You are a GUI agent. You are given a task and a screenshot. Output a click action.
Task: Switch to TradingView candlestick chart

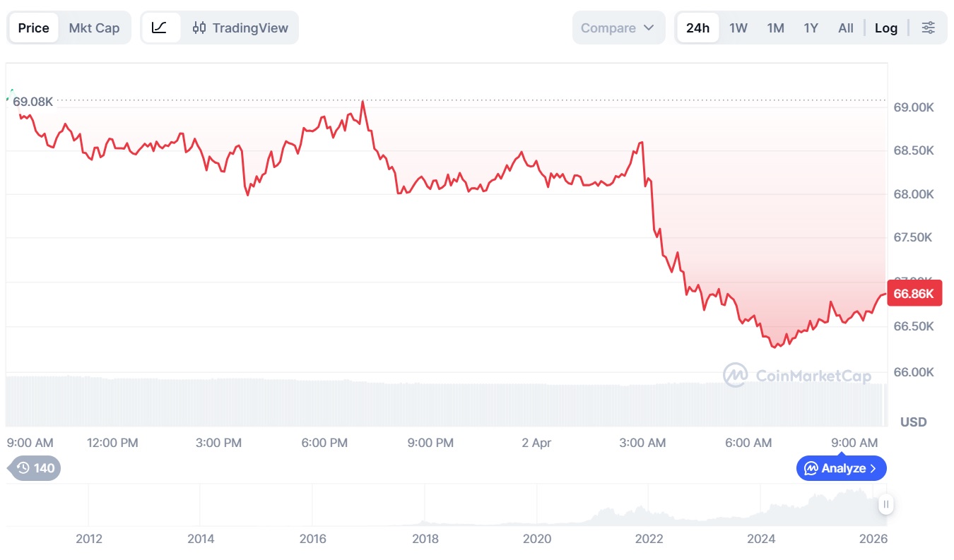tap(240, 28)
